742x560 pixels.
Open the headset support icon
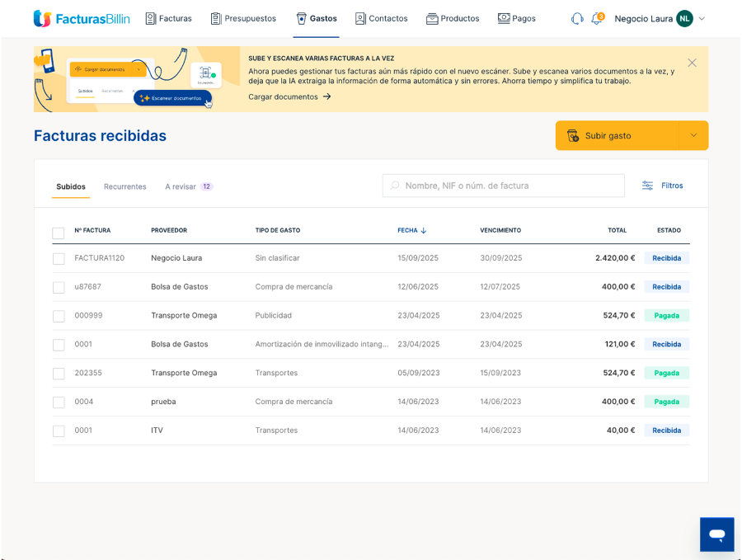coord(577,18)
